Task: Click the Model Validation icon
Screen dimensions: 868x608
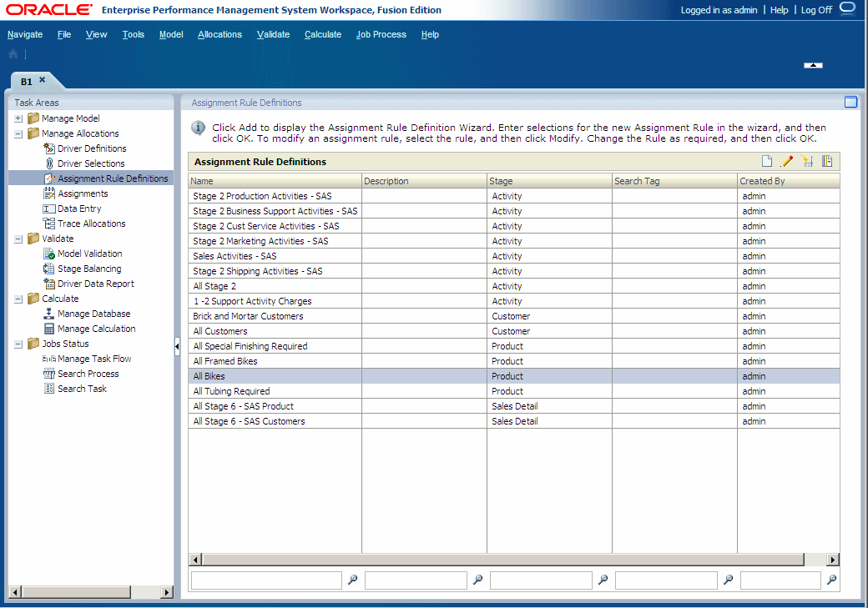Action: (48, 254)
